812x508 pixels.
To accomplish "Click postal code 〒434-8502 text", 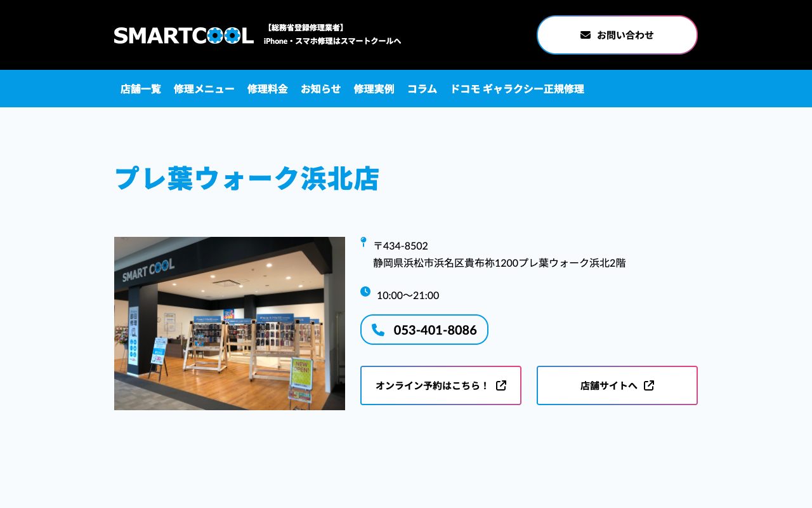I will click(401, 246).
